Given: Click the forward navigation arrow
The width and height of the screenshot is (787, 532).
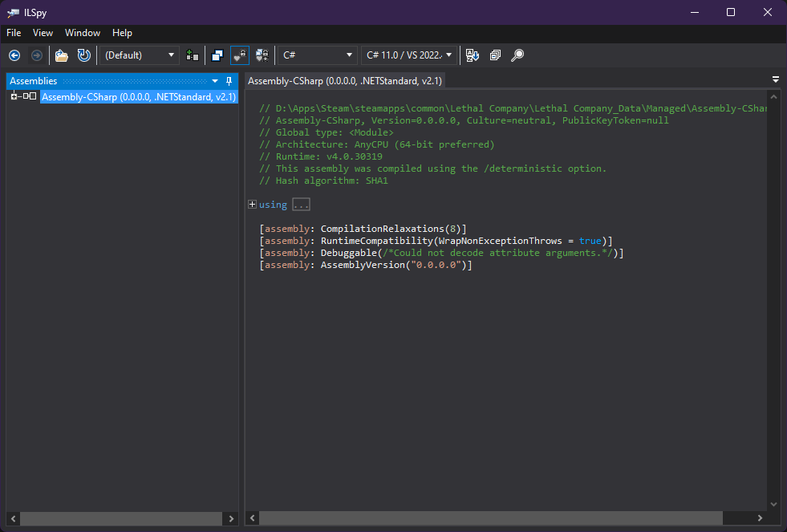Looking at the screenshot, I should (x=36, y=55).
